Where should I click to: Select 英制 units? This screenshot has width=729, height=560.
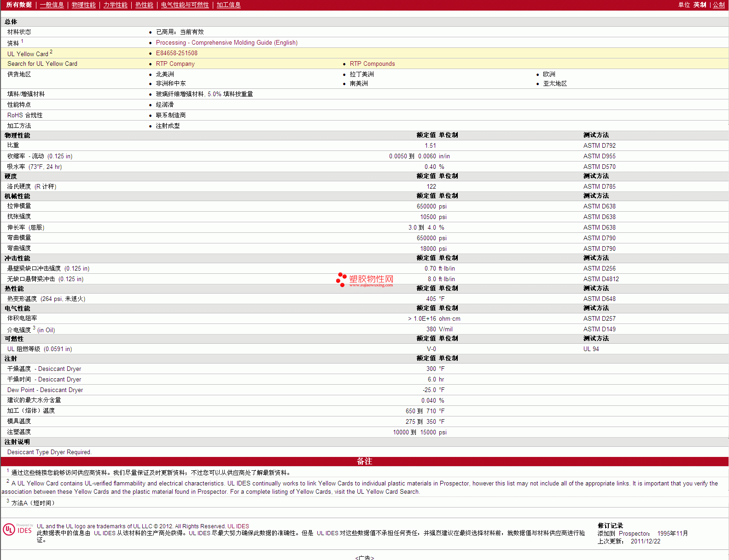[700, 5]
